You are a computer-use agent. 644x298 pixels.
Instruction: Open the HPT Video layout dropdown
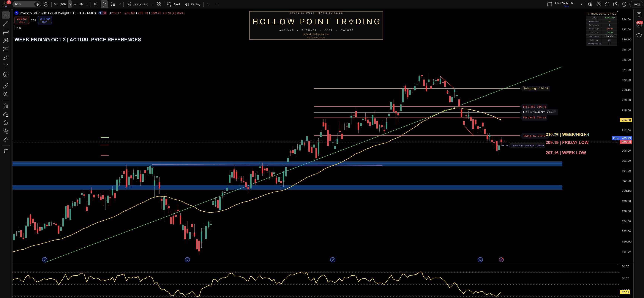[x=582, y=4]
